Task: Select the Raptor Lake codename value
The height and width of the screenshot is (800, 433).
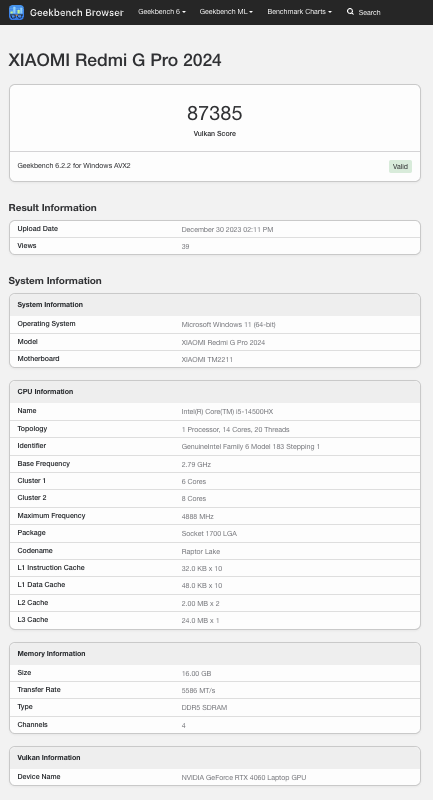Action: [201, 552]
